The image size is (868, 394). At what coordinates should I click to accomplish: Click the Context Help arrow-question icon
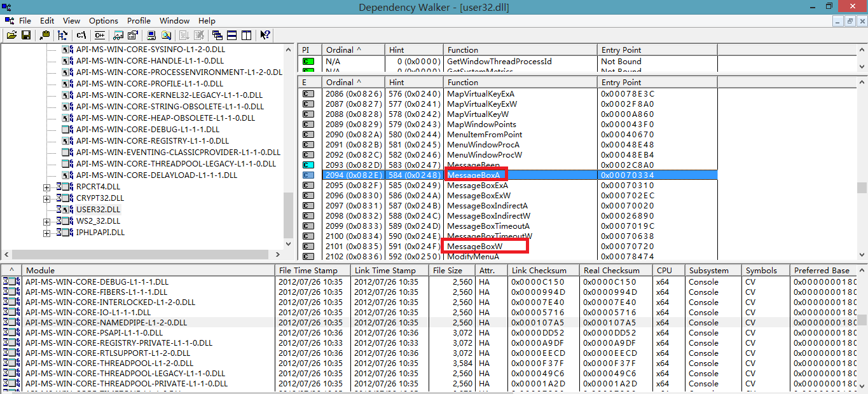point(265,35)
